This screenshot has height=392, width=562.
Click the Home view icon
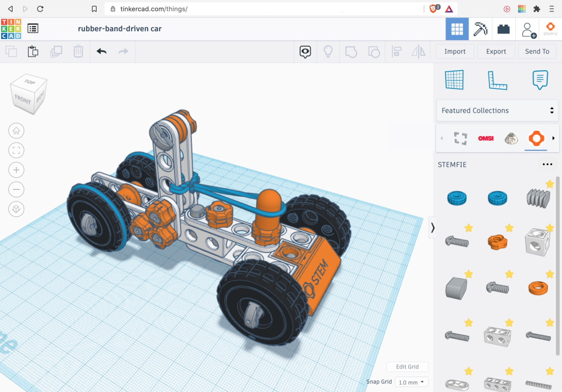[x=16, y=131]
